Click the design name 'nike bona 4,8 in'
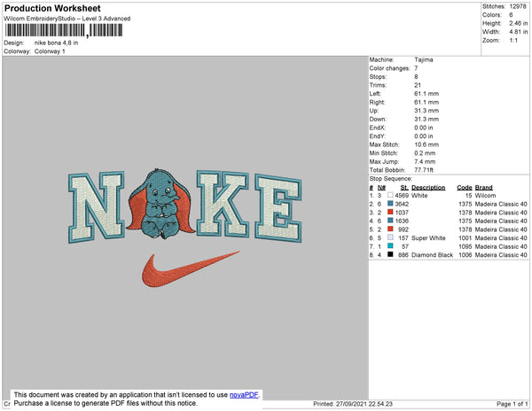532x411 pixels. click(x=57, y=43)
